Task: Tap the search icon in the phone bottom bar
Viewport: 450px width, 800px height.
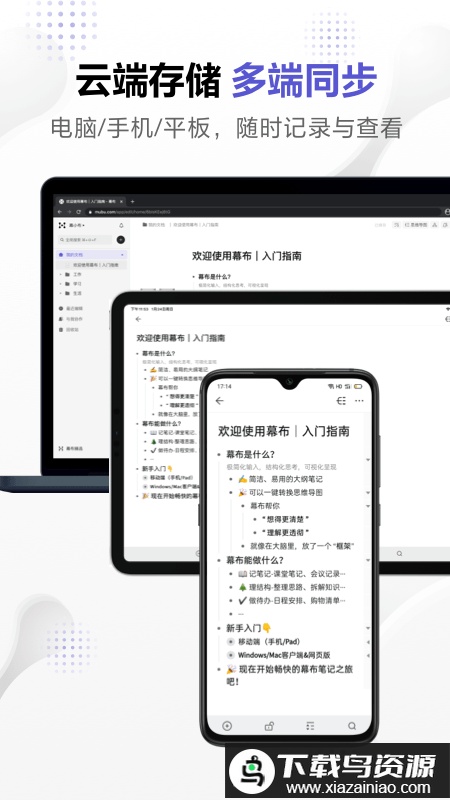Action: (352, 726)
